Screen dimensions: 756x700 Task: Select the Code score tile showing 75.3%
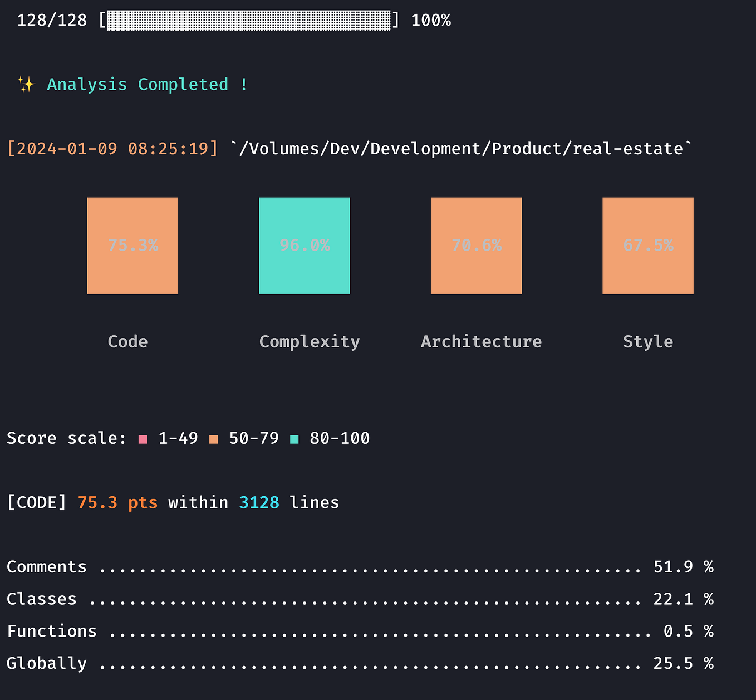[132, 245]
